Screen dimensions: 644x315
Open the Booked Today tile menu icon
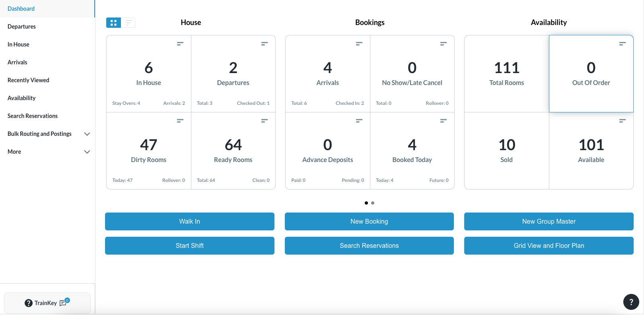coord(443,121)
